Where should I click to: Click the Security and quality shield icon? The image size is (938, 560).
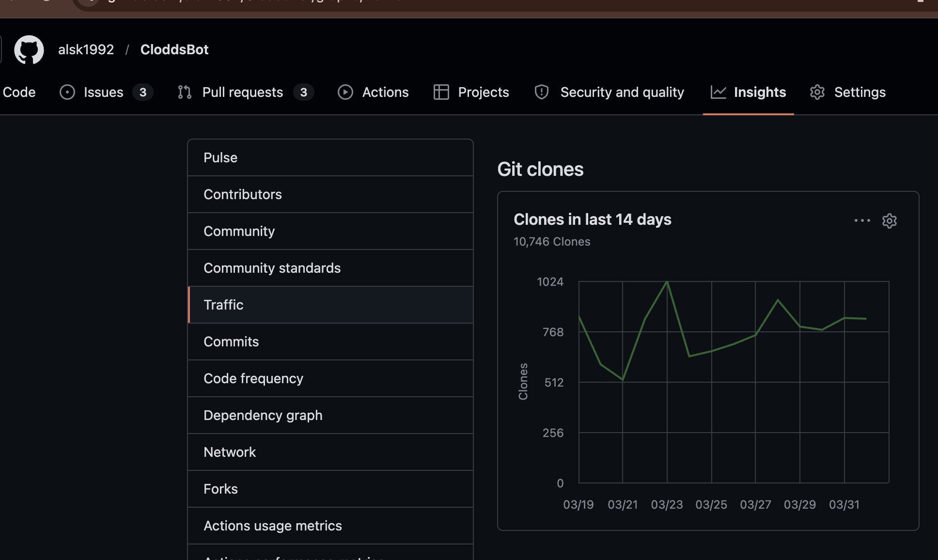(x=541, y=92)
